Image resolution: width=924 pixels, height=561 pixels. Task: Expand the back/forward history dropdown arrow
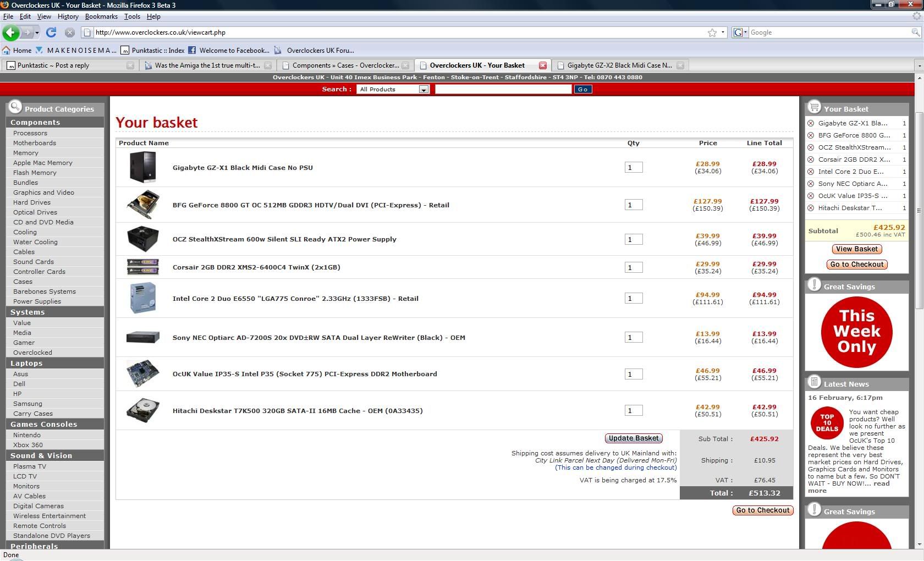[37, 33]
